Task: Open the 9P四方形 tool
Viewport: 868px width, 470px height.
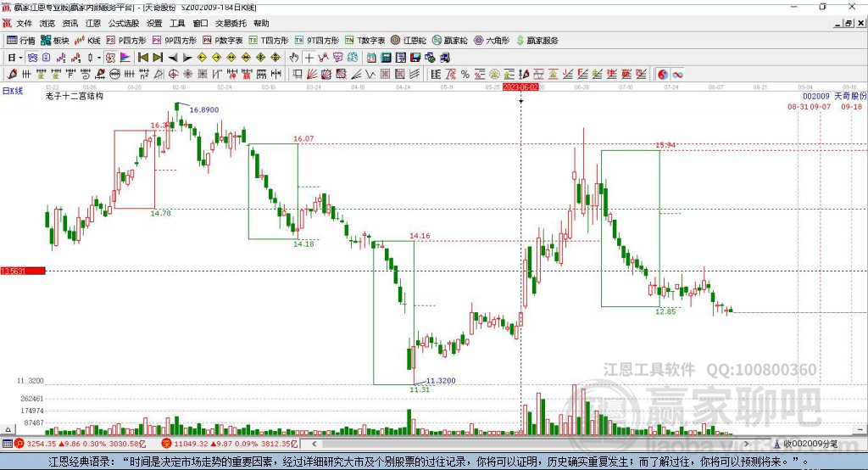Action: click(x=175, y=41)
